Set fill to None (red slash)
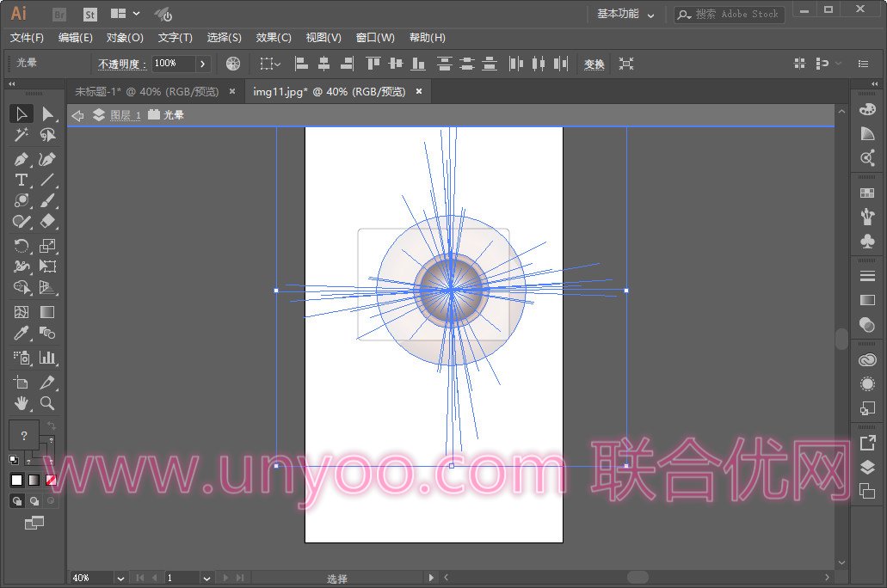Screen dimensions: 887x588 pyautogui.click(x=52, y=480)
